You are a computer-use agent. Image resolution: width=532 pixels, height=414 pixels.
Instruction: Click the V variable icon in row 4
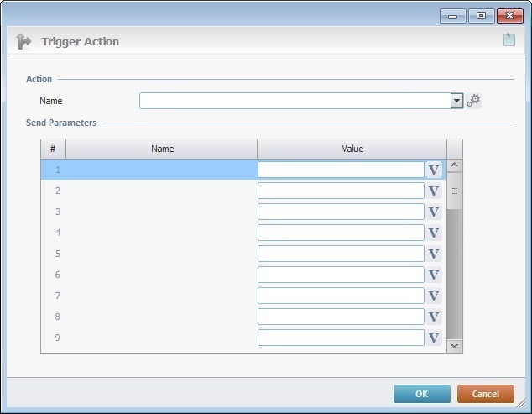click(434, 233)
